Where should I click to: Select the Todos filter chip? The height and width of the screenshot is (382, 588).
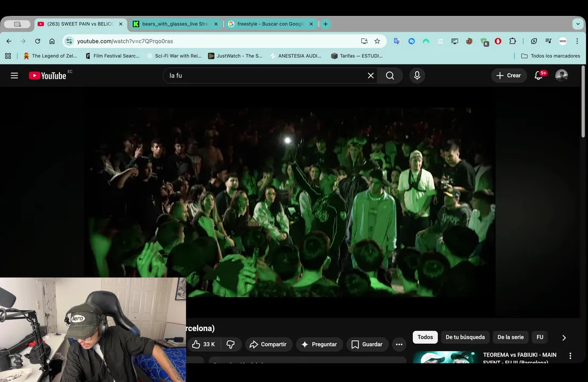point(425,337)
